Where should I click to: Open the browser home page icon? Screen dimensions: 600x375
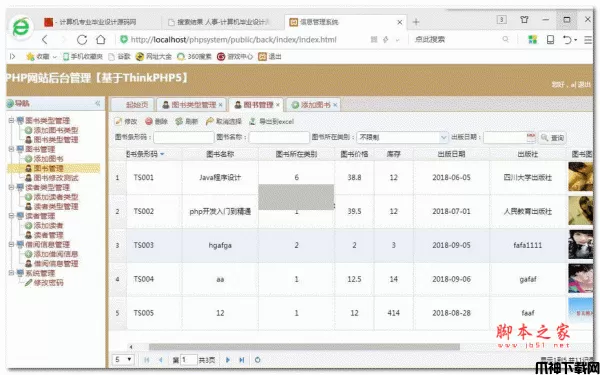101,39
